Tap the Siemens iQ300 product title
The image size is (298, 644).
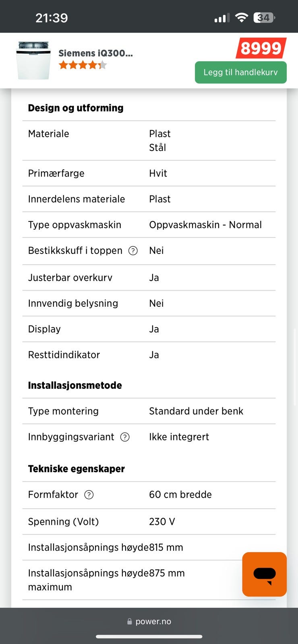(95, 53)
